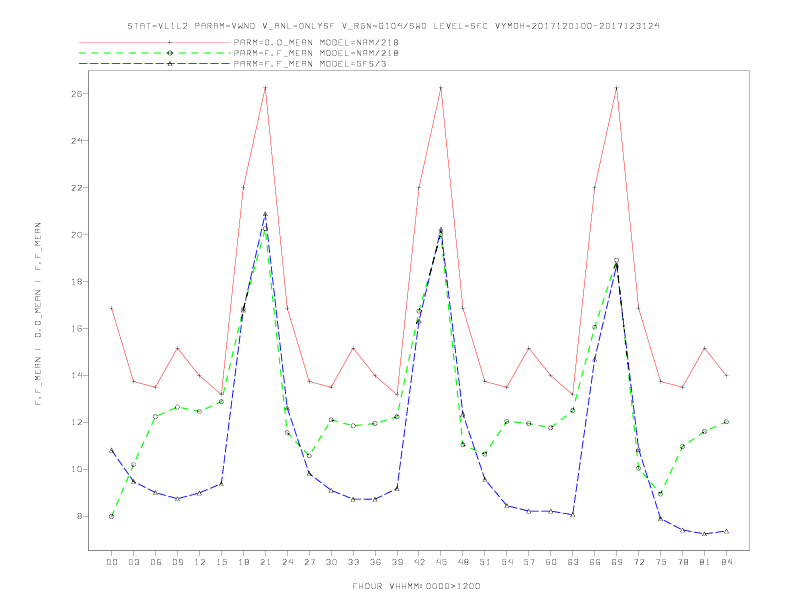Click the y-axis tick label 10
Image resolution: width=792 pixels, height=612 pixels.
77,470
